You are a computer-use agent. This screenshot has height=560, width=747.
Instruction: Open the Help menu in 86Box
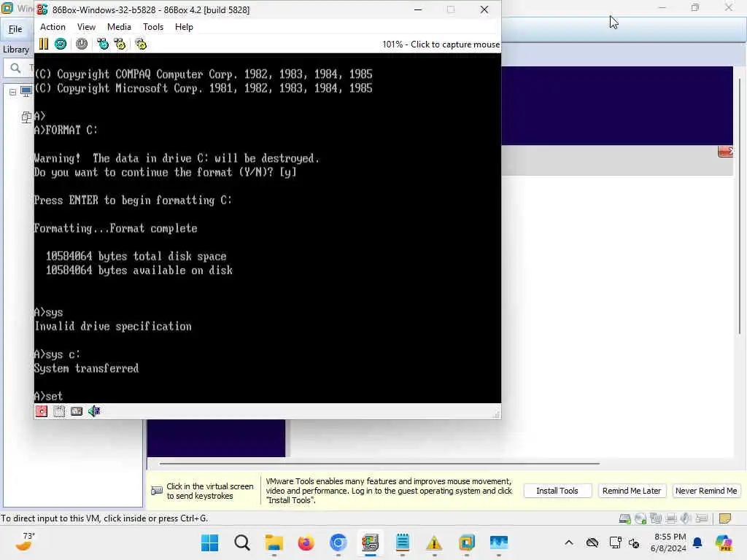[x=184, y=27]
